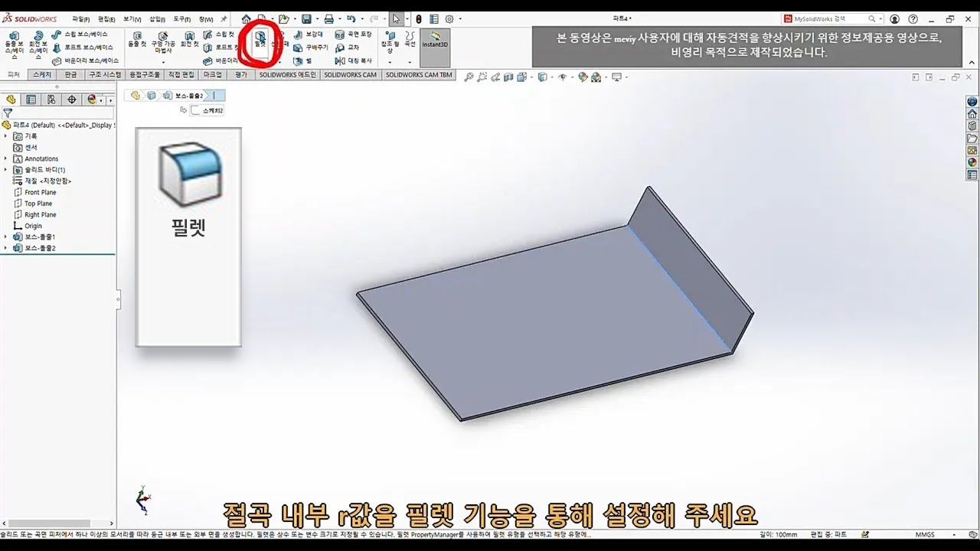
Task: Switch to the 구조 시스템 tab
Action: click(105, 75)
